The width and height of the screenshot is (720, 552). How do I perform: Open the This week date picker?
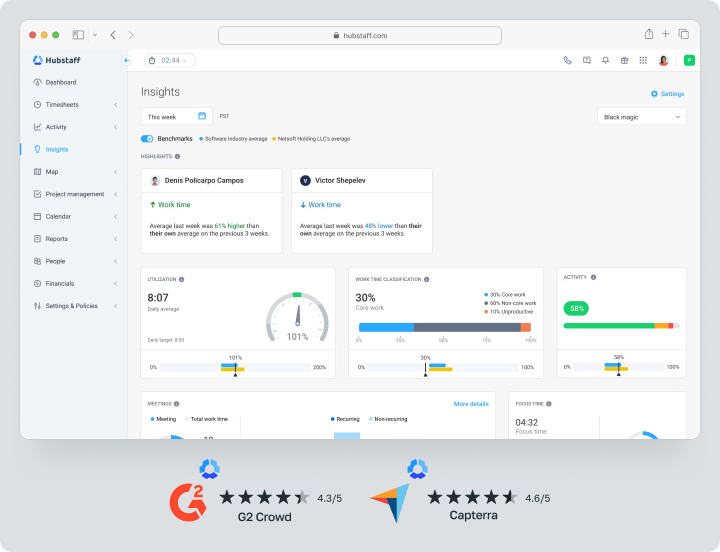coord(176,116)
